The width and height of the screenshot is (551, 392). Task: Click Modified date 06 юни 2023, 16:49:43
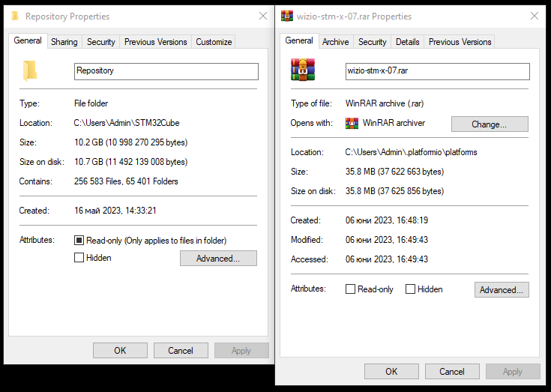pyautogui.click(x=387, y=240)
